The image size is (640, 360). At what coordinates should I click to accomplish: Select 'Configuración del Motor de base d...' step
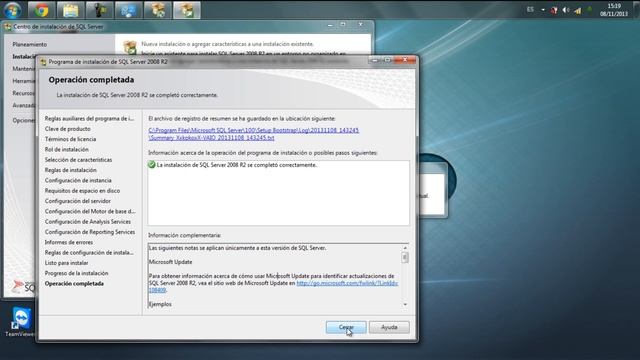[90, 211]
